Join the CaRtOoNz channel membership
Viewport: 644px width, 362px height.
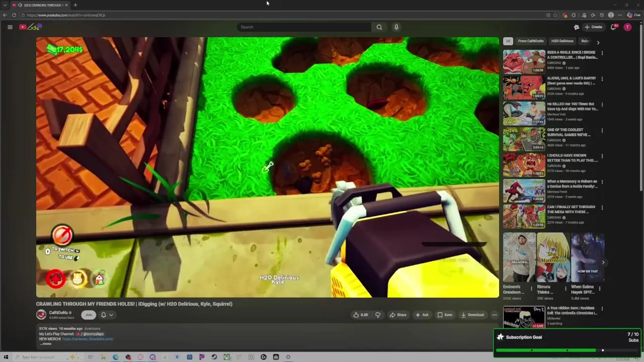pyautogui.click(x=89, y=315)
